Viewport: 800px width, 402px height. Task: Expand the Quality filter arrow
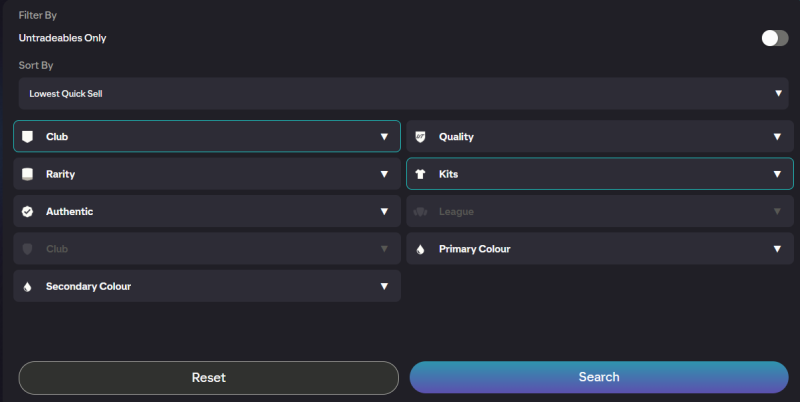777,137
